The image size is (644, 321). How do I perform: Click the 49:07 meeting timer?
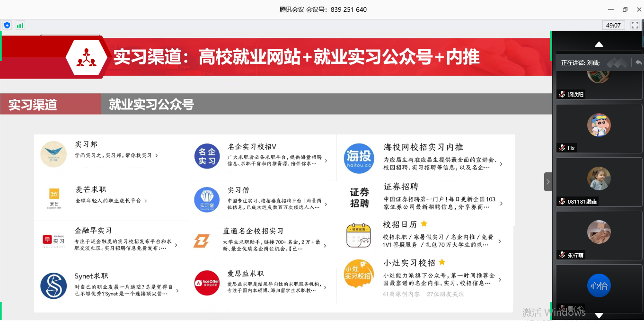point(614,25)
